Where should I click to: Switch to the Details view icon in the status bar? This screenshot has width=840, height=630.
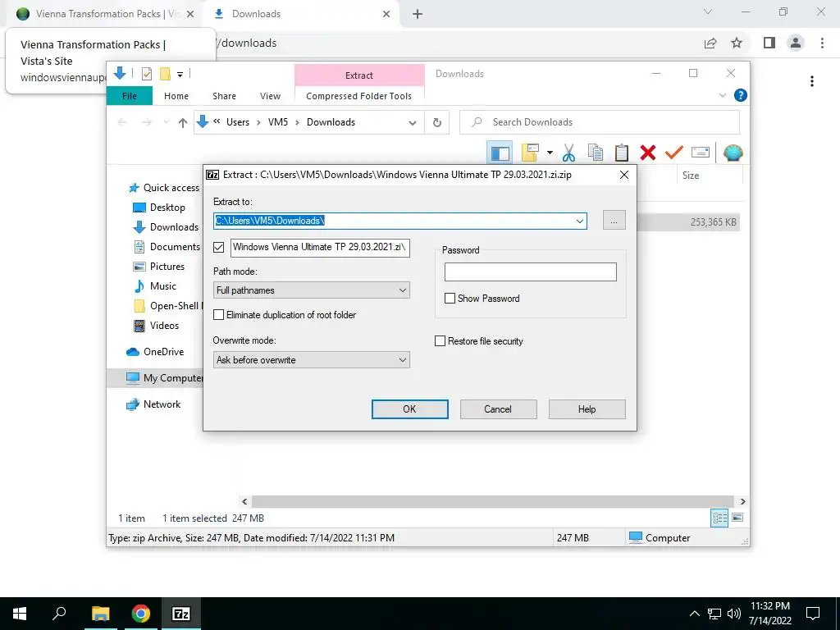point(719,518)
